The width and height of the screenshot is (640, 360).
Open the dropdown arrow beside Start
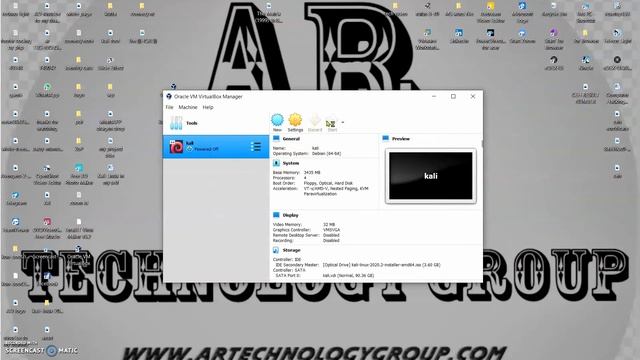coord(342,122)
